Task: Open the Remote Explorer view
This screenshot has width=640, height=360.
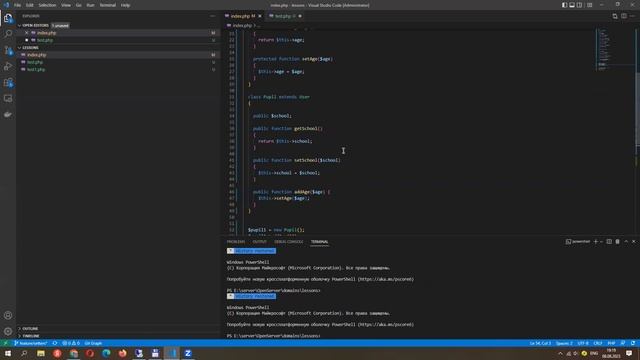Action: (8, 98)
